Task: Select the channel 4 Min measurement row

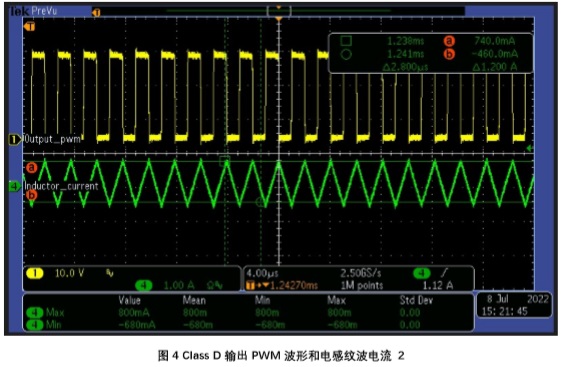Action: 248,324
